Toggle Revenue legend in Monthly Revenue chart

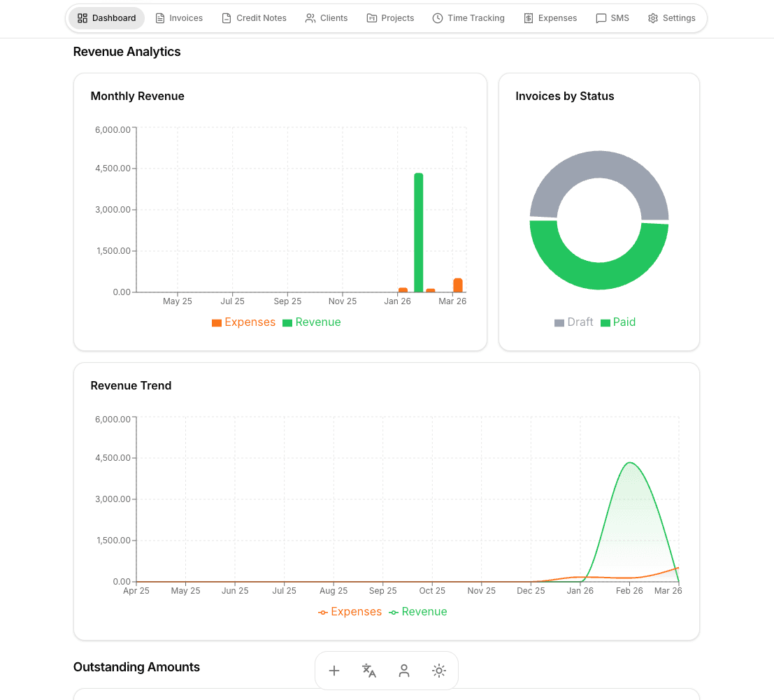[x=311, y=322]
